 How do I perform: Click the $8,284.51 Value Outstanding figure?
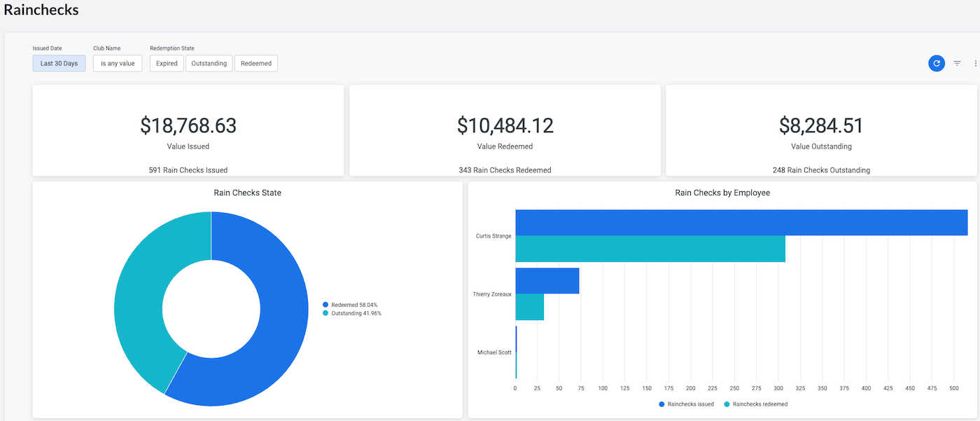[x=821, y=125]
